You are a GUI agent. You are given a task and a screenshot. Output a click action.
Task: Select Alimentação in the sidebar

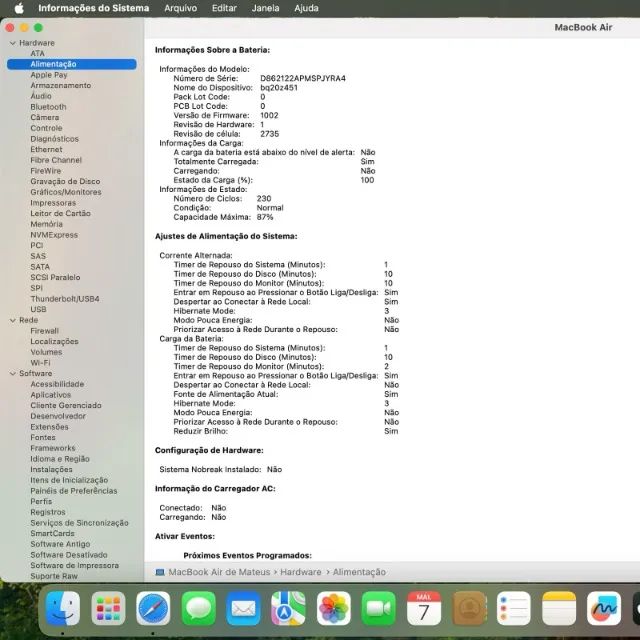[x=72, y=64]
